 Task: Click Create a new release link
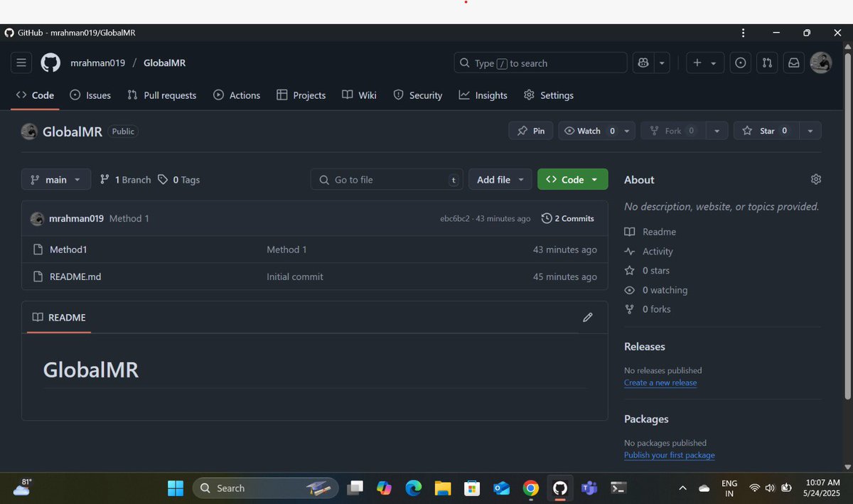point(660,382)
